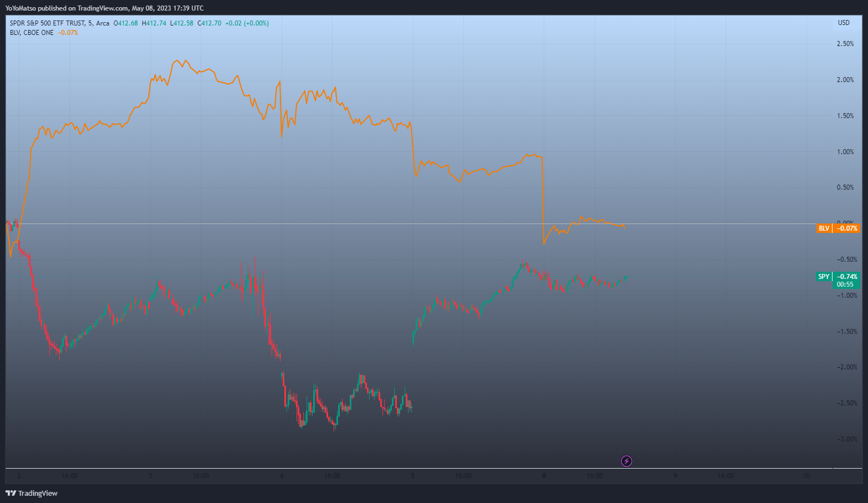This screenshot has width=868, height=503.
Task: Click the date label 9 on time axis
Action: point(675,476)
